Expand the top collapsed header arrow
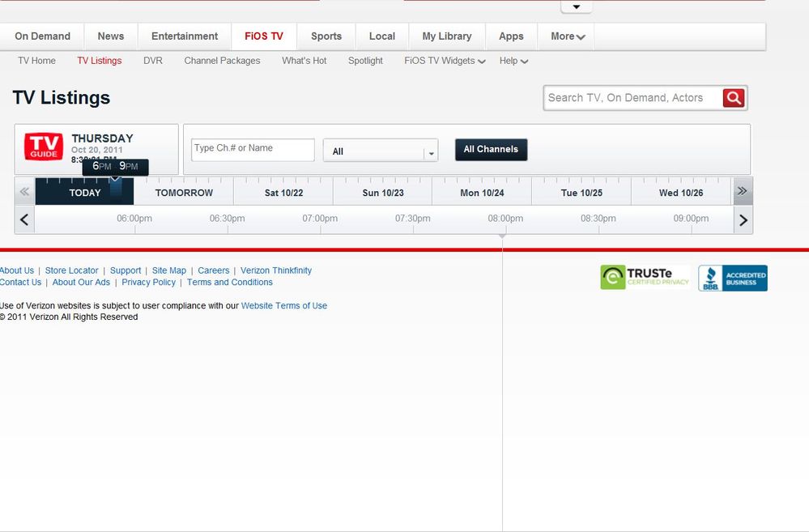This screenshot has height=532, width=809. (x=577, y=6)
